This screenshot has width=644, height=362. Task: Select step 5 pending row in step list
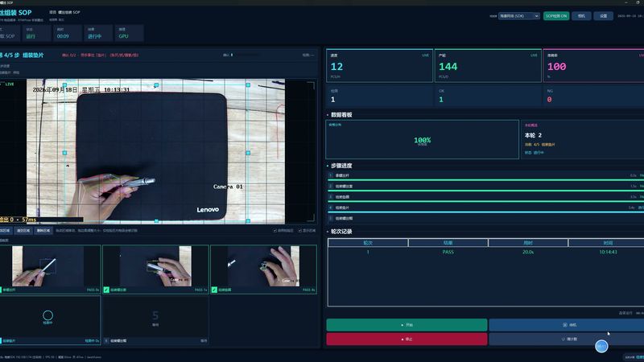pos(485,218)
